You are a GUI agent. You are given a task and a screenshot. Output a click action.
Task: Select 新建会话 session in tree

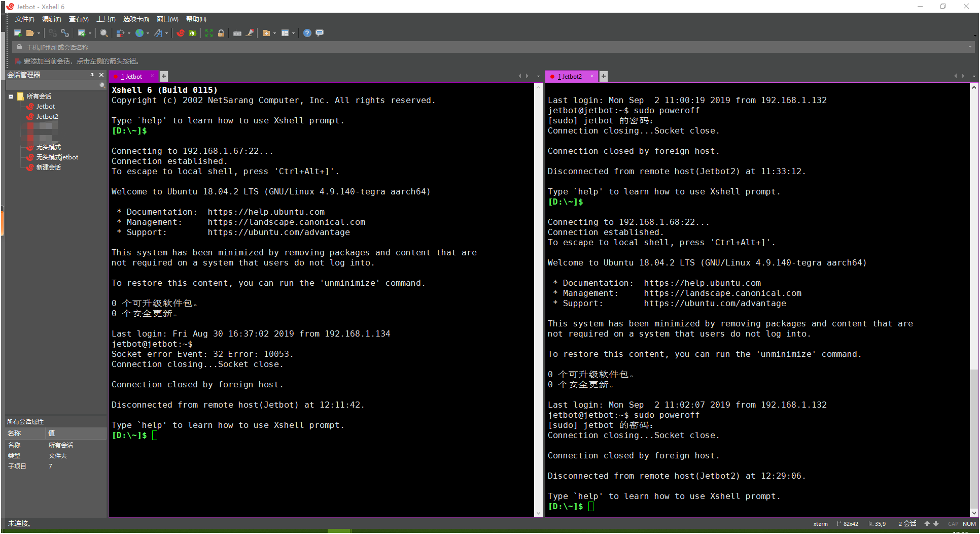(48, 167)
